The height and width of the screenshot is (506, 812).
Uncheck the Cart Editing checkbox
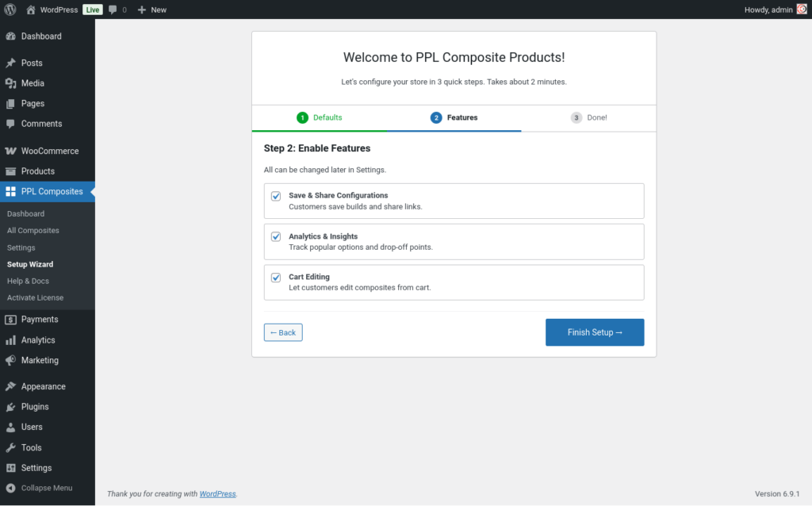[276, 278]
